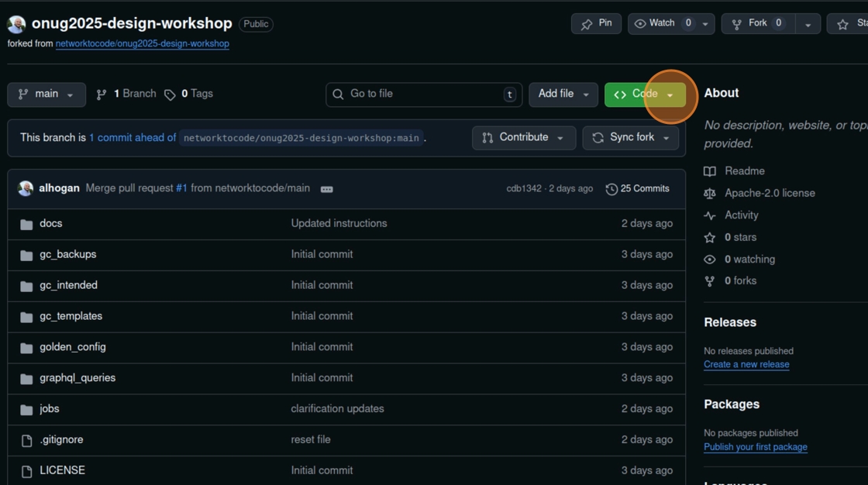This screenshot has width=868, height=485.
Task: Click the book icon beside Readme
Action: pyautogui.click(x=710, y=172)
